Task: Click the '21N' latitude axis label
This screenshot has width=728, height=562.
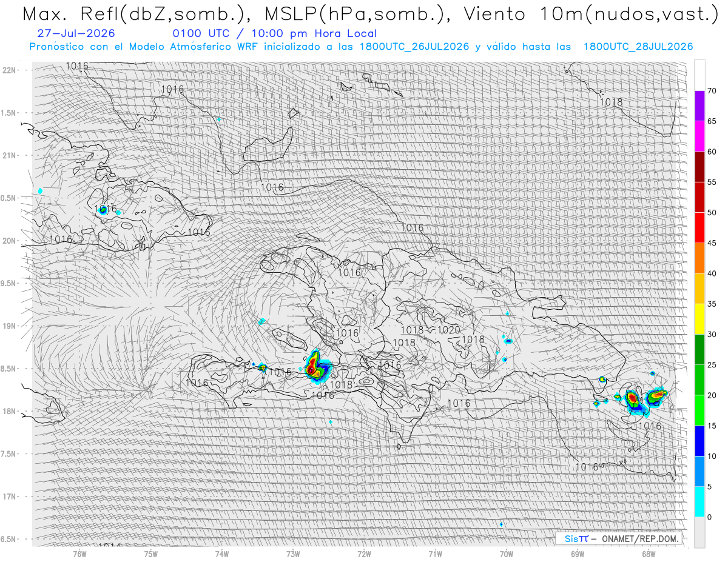Action: pos(10,156)
